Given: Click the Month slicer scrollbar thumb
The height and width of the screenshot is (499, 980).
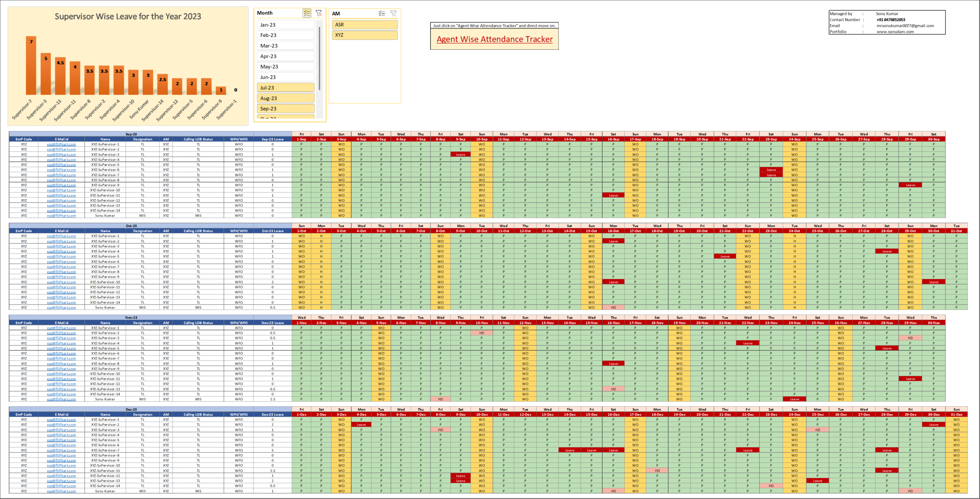Looking at the screenshot, I should 319,57.
